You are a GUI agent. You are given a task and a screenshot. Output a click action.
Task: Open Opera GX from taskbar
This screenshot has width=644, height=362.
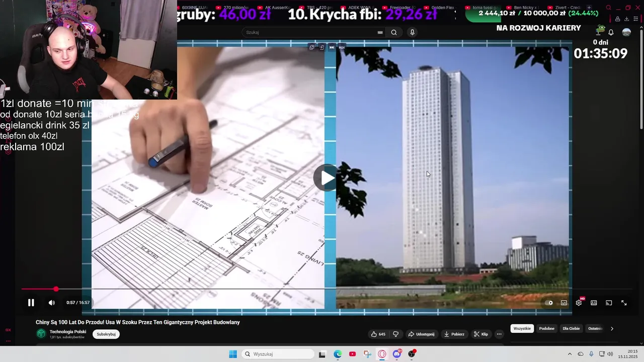click(x=382, y=354)
